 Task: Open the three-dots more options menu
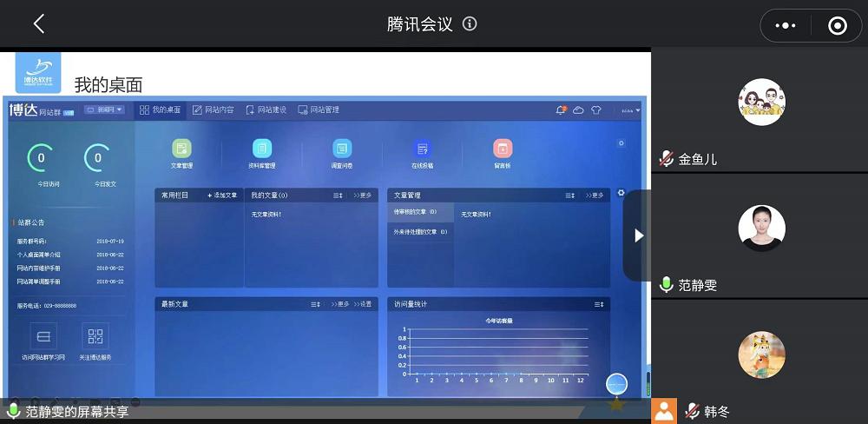(785, 26)
